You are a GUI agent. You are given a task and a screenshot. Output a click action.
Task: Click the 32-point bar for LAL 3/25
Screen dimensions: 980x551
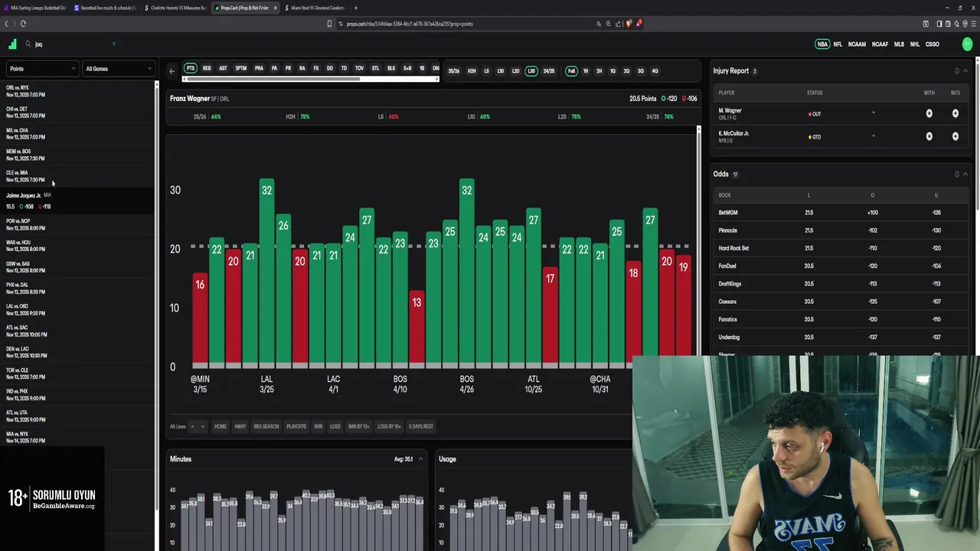pyautogui.click(x=266, y=273)
